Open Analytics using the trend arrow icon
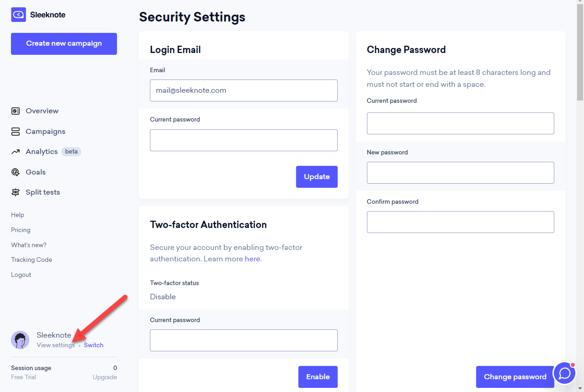Viewport: 584px width, 392px height. [16, 152]
